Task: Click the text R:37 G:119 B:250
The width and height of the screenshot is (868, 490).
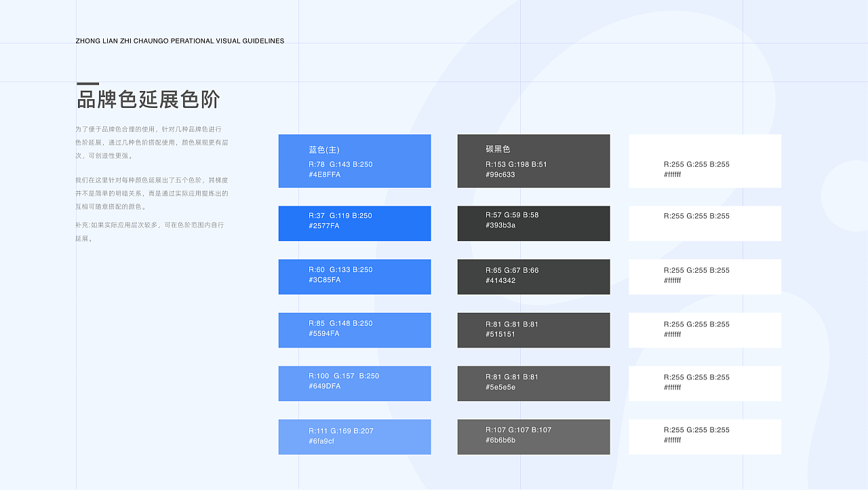Action: [x=340, y=216]
